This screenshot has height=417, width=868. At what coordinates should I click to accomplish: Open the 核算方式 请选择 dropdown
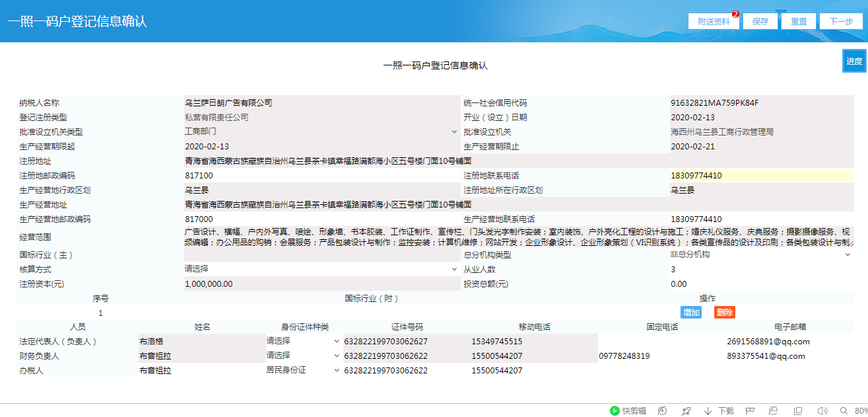click(453, 270)
